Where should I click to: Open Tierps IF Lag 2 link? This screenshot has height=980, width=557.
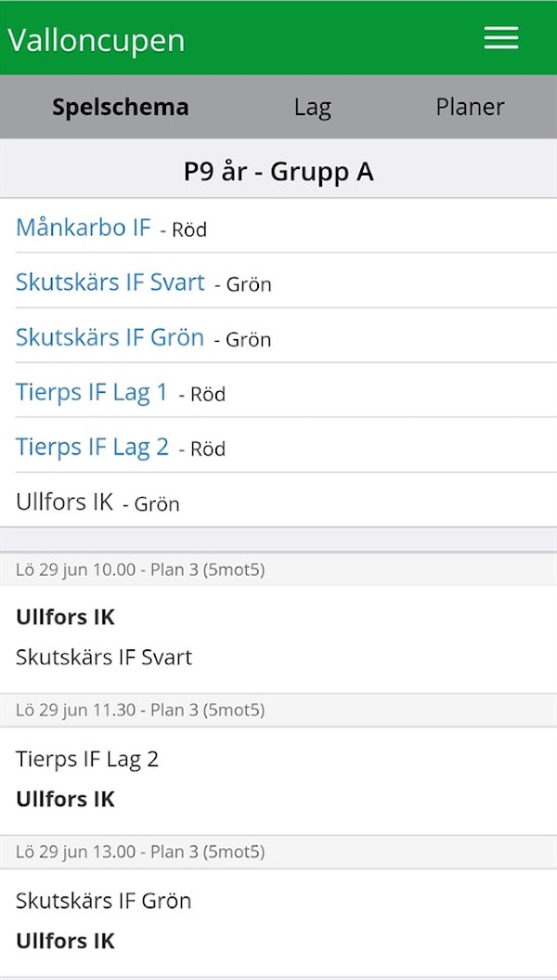click(92, 447)
